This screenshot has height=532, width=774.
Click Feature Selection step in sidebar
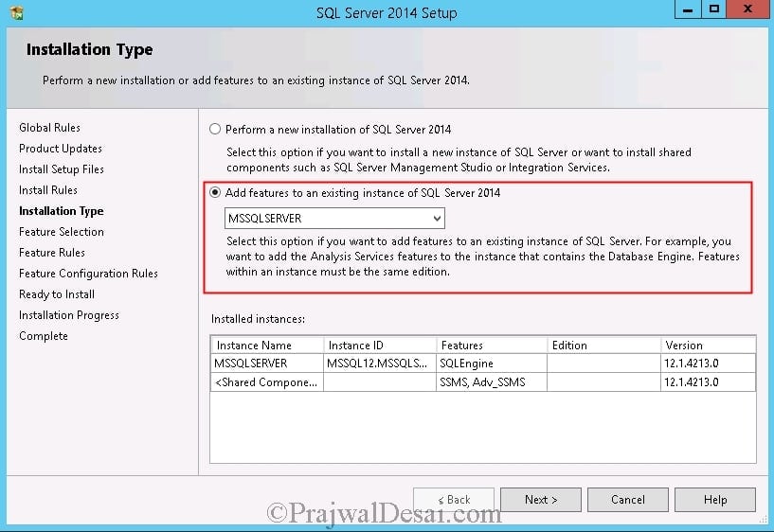(62, 231)
